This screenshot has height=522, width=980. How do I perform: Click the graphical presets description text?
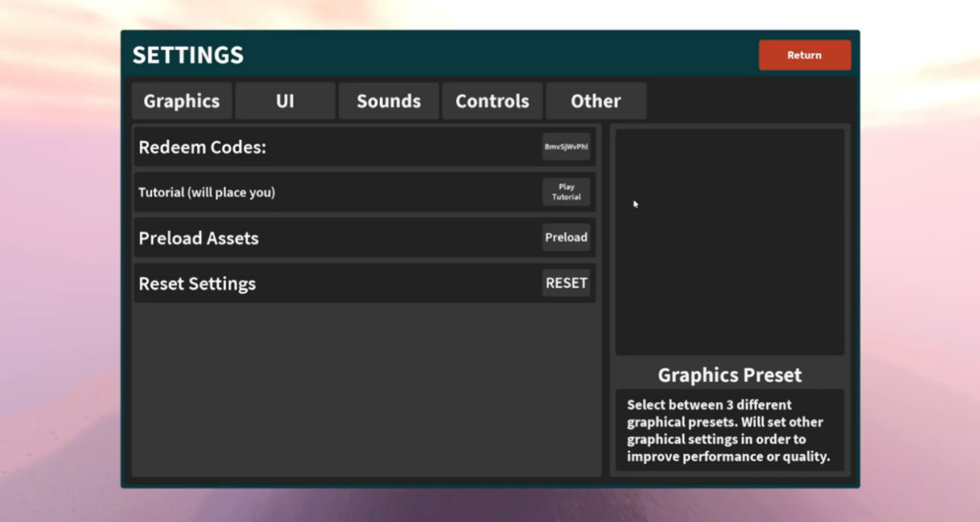coord(727,430)
